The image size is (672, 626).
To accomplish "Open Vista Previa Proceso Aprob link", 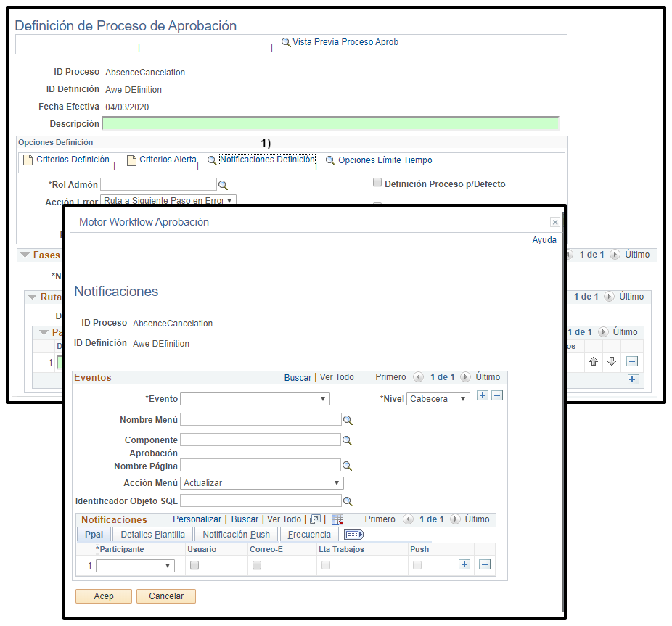I will pos(345,42).
